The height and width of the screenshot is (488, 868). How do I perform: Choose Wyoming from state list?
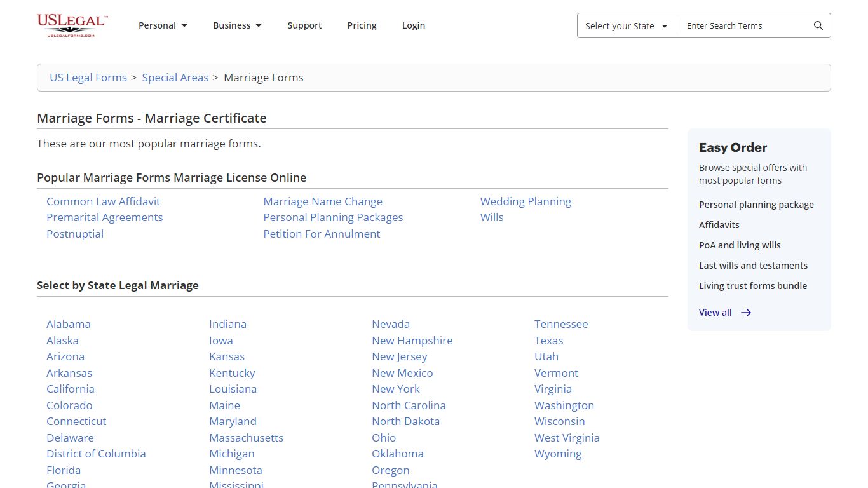pyautogui.click(x=558, y=454)
